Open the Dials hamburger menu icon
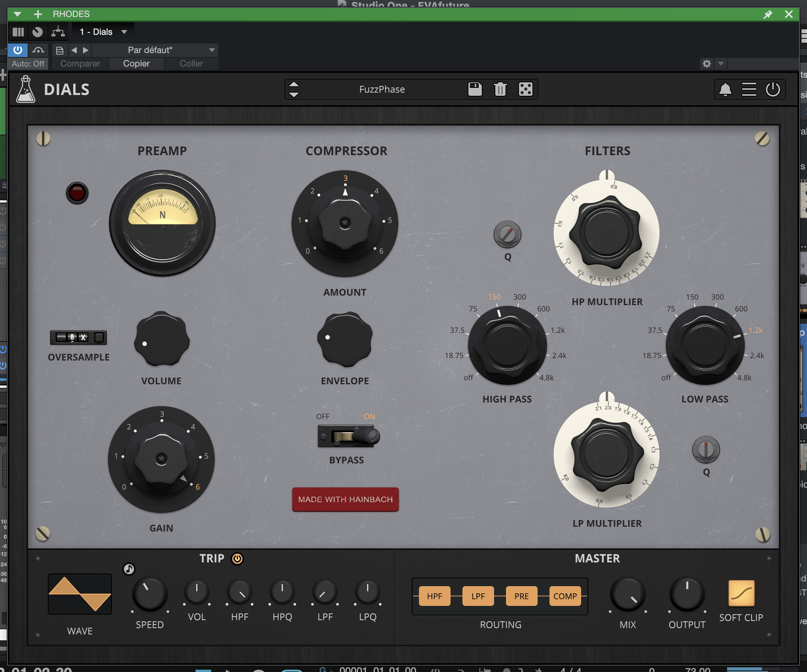Screen dimensions: 807x672 [x=749, y=89]
